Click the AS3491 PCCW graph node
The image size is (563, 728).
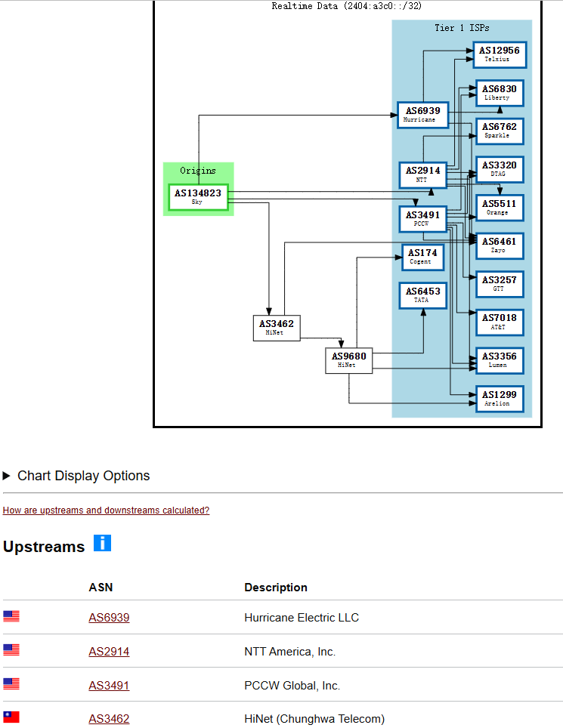pos(422,219)
